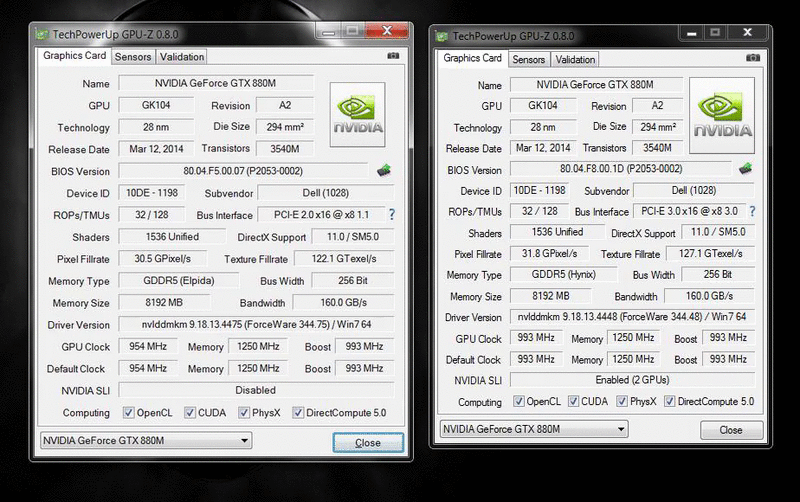Open Validation tab in left window

182,57
